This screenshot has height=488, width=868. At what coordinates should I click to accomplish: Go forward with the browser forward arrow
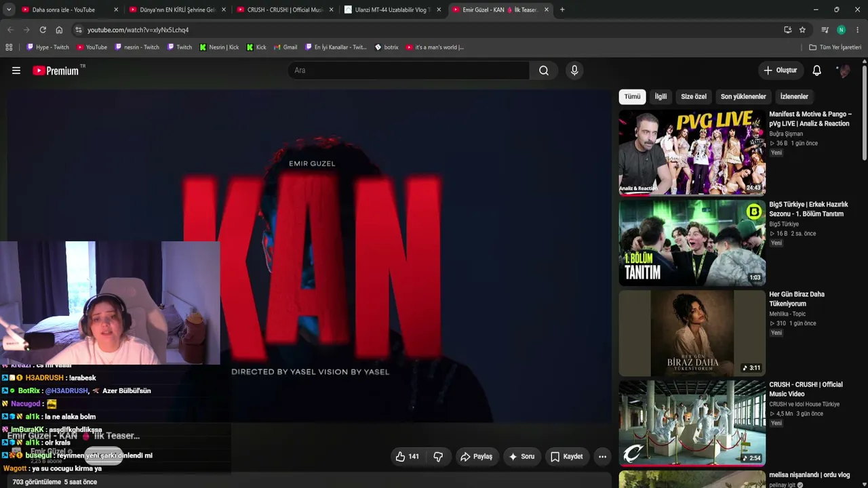26,30
